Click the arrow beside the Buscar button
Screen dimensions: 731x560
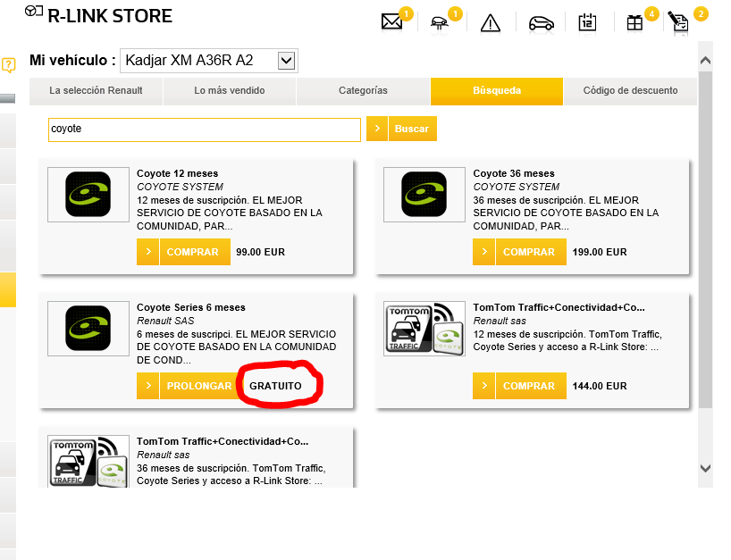click(377, 129)
